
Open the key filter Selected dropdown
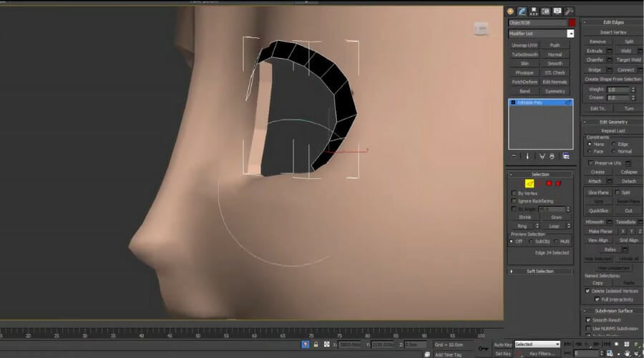tap(537, 344)
